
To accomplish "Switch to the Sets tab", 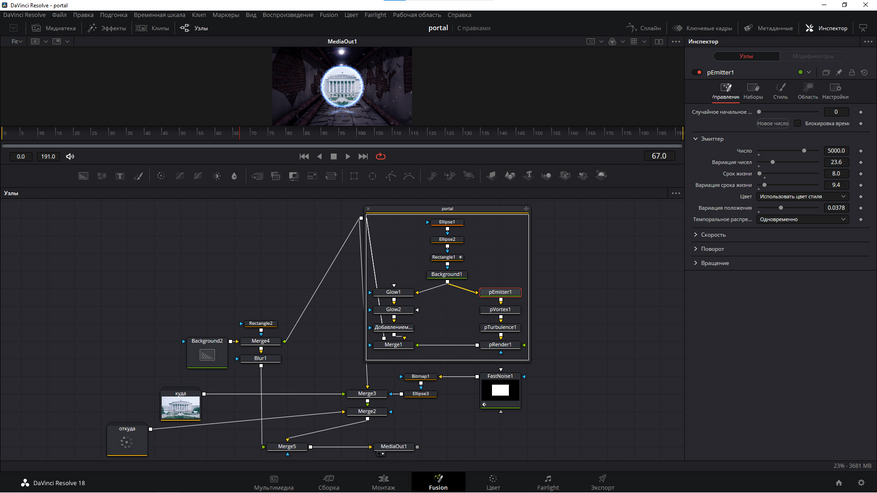I will click(x=753, y=91).
